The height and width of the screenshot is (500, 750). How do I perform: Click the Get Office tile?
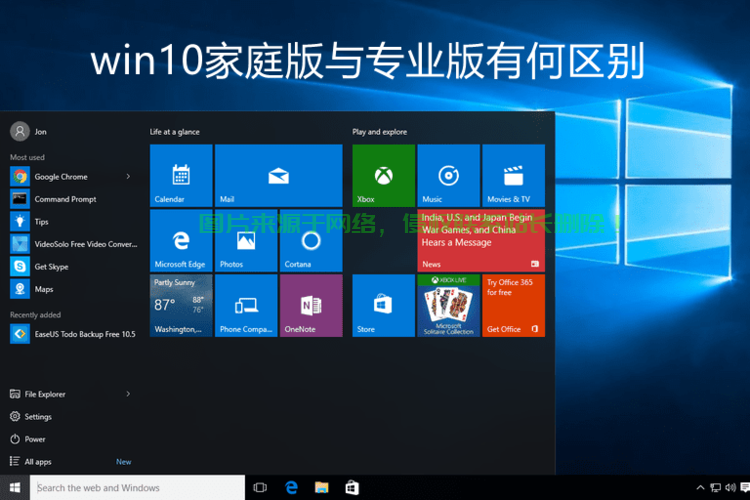point(514,306)
